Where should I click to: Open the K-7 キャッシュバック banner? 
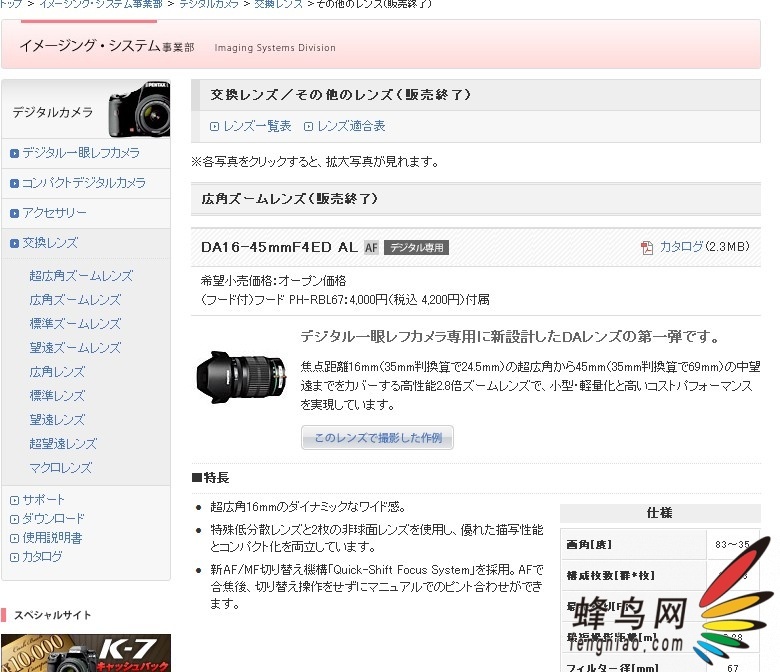pos(86,653)
